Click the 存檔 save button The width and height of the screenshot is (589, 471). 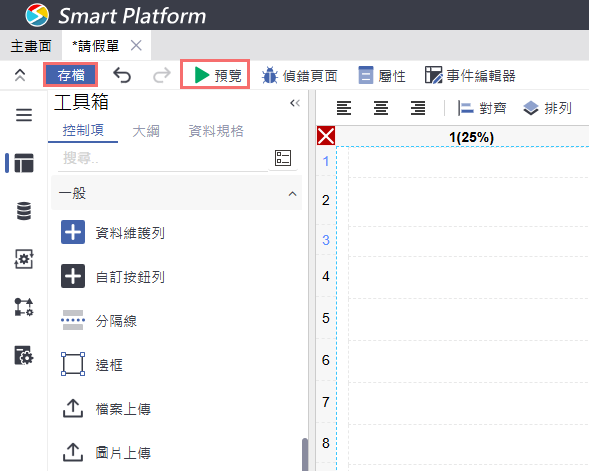pos(71,75)
